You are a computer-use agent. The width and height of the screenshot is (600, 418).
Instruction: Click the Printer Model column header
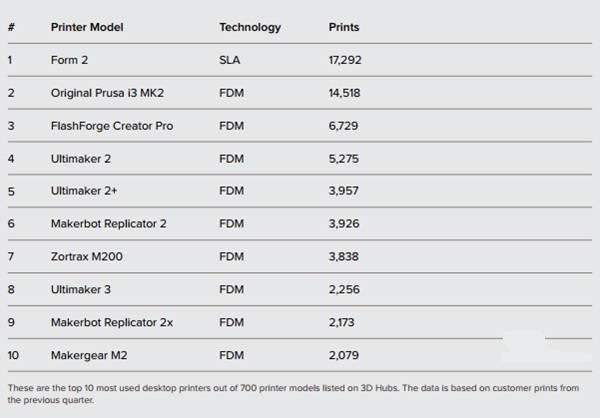click(87, 27)
